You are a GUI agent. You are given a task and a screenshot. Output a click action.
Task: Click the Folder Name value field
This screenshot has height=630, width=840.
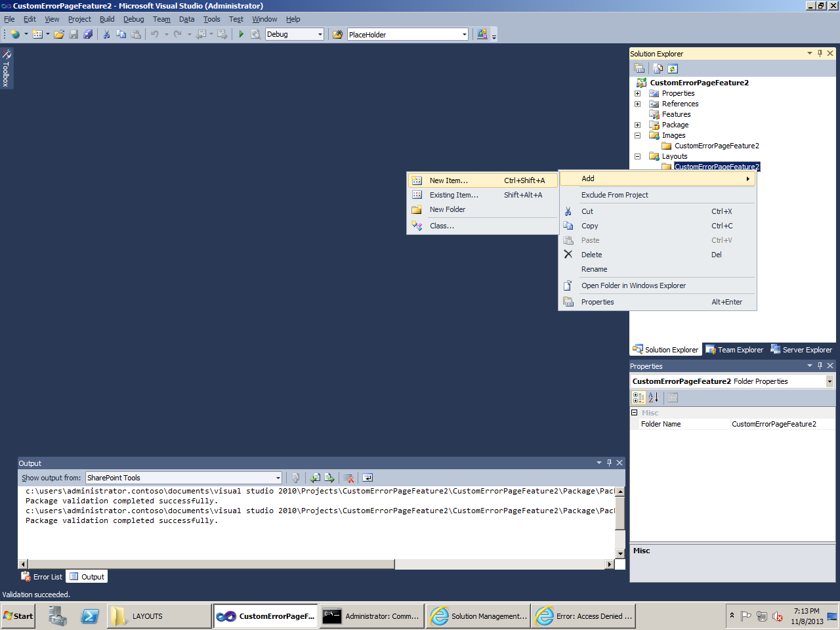click(782, 424)
